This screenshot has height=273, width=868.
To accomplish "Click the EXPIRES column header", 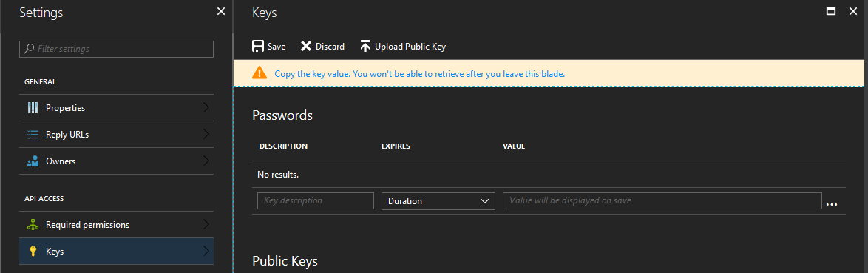I will (x=396, y=146).
